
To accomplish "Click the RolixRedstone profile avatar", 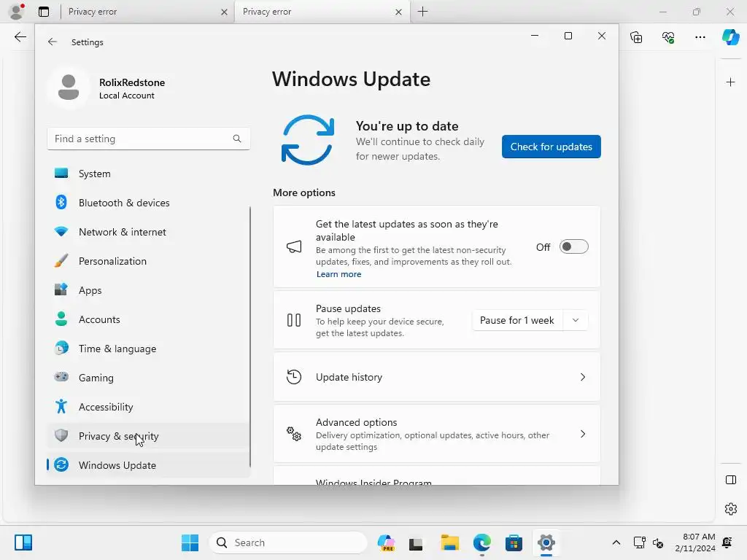I will (69, 88).
